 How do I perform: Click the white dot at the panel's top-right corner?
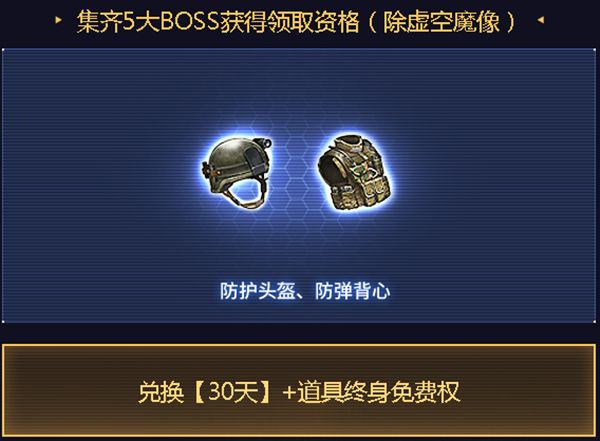pos(595,50)
